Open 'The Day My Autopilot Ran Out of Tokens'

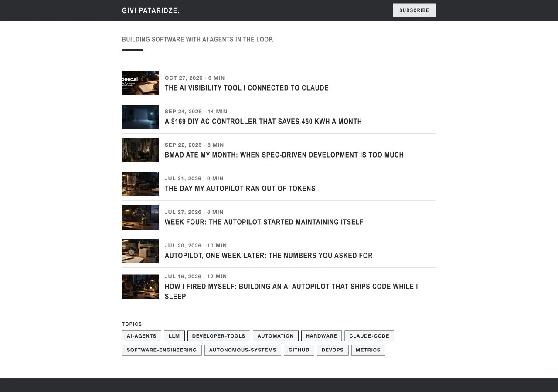pos(240,189)
